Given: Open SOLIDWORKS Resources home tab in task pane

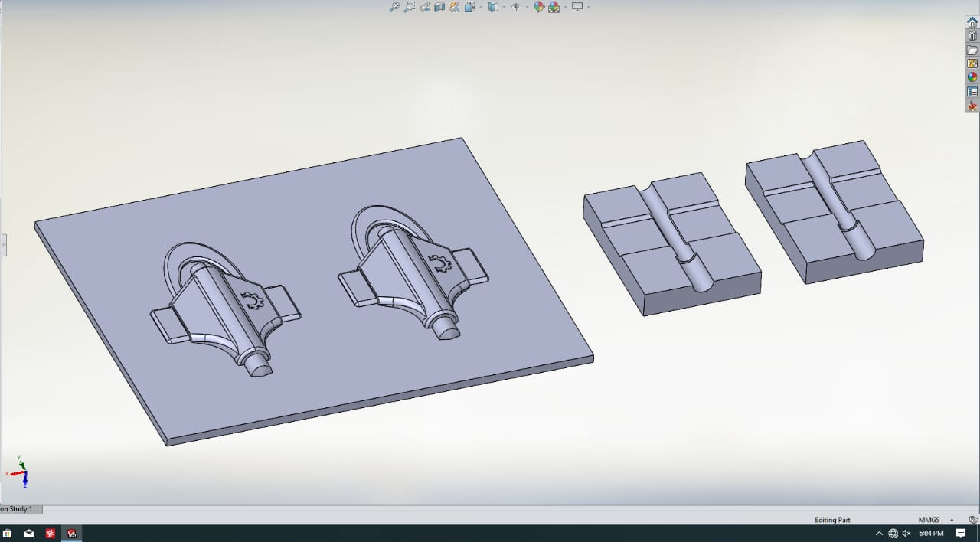Looking at the screenshot, I should tap(972, 22).
